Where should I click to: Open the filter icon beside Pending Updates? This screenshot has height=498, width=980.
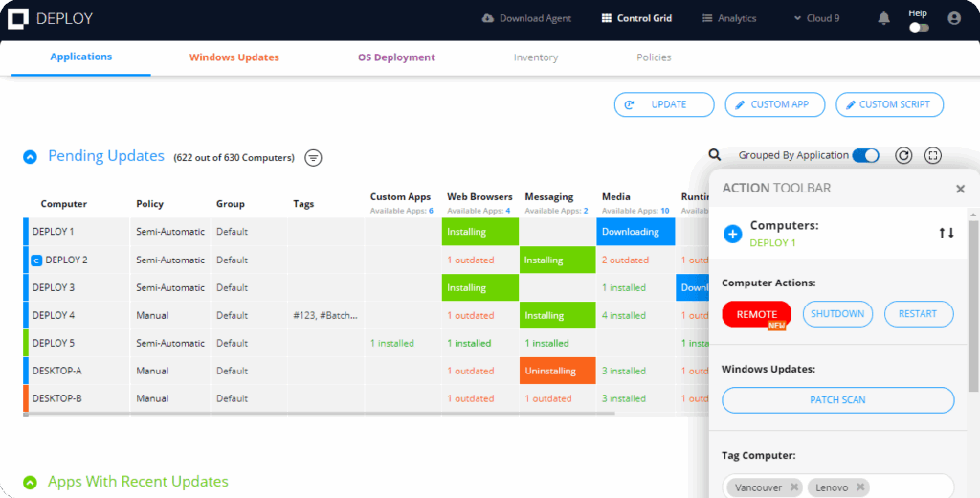tap(313, 157)
